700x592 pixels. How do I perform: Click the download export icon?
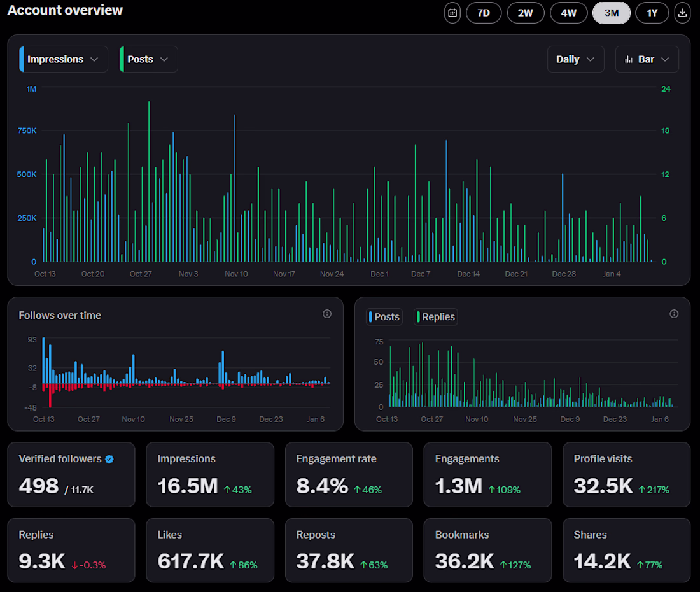[682, 13]
